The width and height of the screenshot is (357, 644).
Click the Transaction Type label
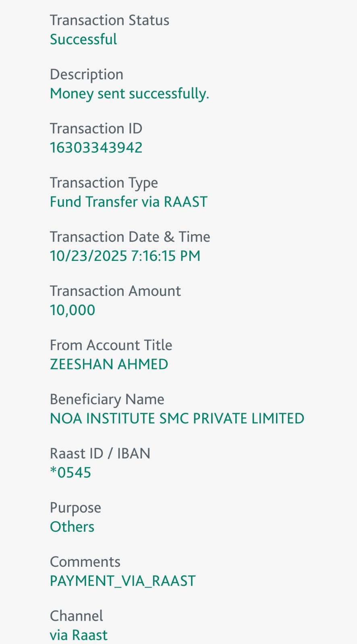[104, 183]
